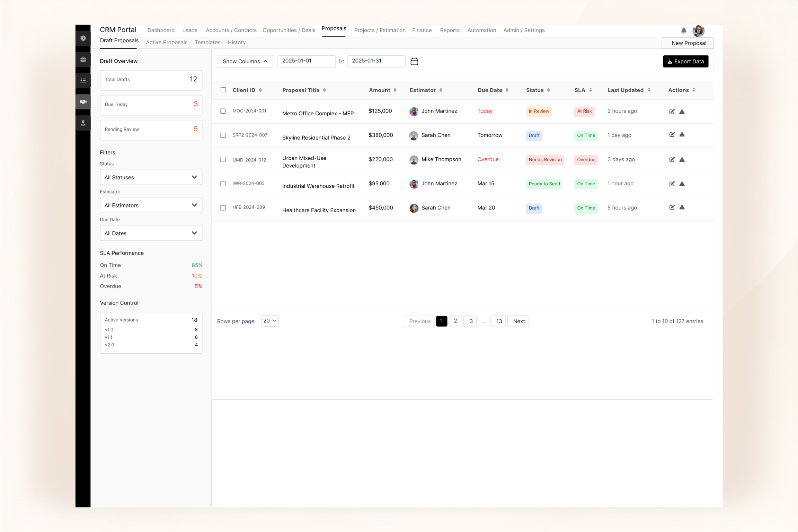Open the Show Columns dropdown

point(245,61)
